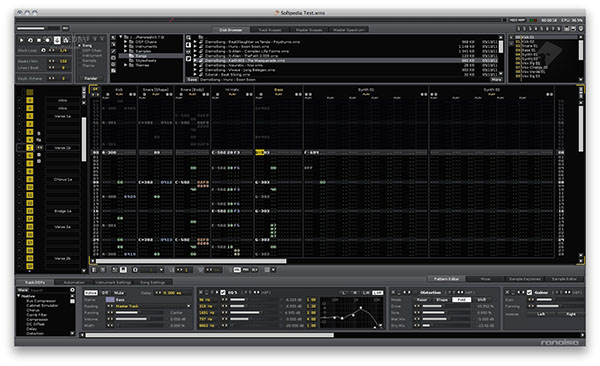Viewport: 600px width, 366px height.
Task: Click the search magnifier in file browser
Action: click(x=188, y=38)
